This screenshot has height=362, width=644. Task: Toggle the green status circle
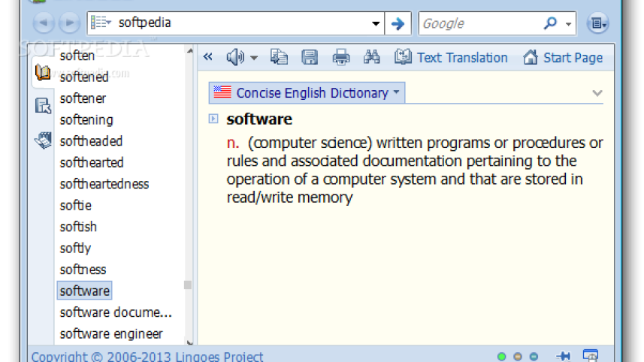click(x=502, y=357)
